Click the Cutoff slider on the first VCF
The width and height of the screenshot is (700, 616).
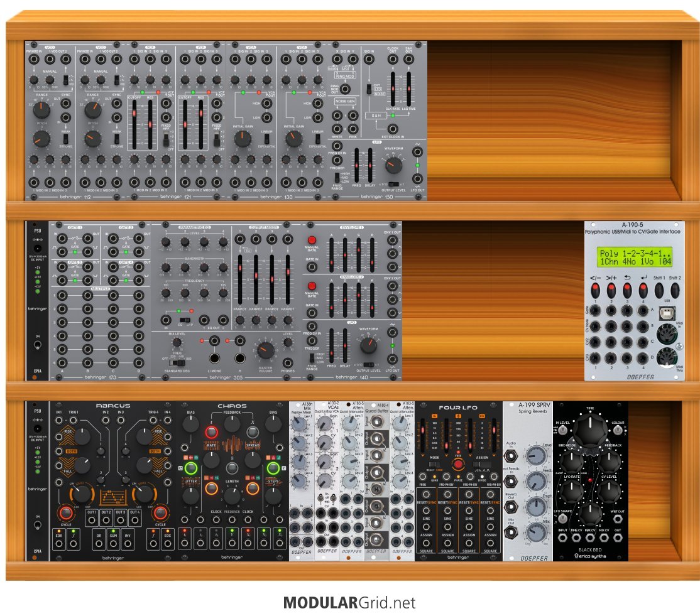coord(134,124)
